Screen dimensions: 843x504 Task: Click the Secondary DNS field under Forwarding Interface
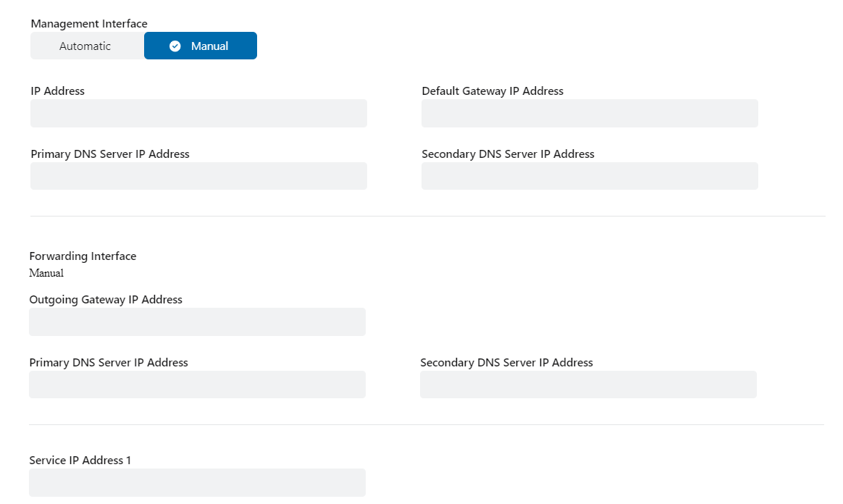588,385
